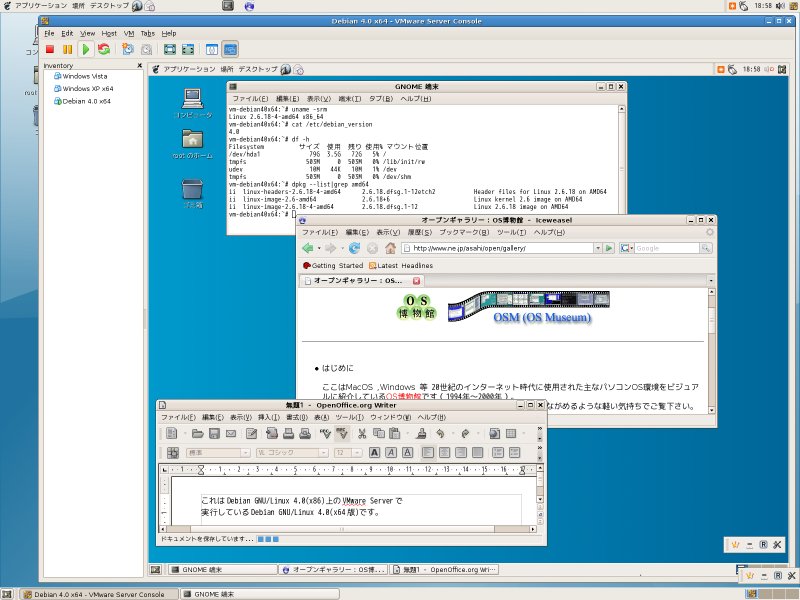Click the yellow Suspend button in VMware toolbar

point(67,49)
